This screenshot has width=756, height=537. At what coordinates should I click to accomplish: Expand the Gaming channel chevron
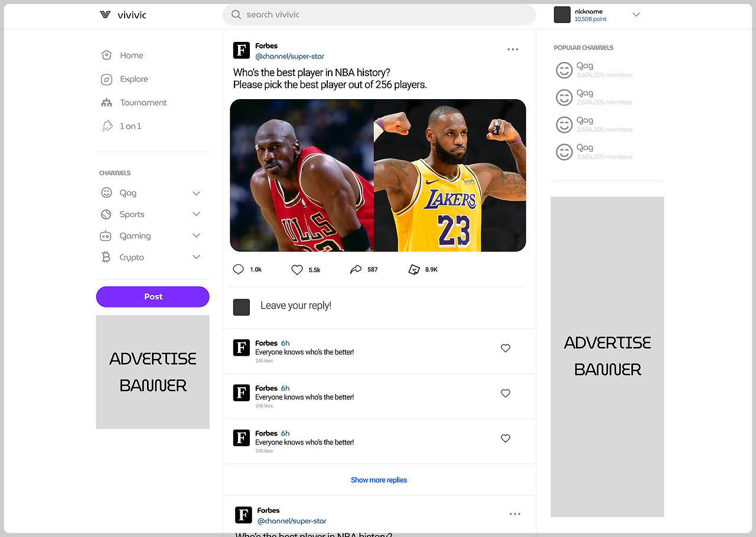click(x=197, y=235)
